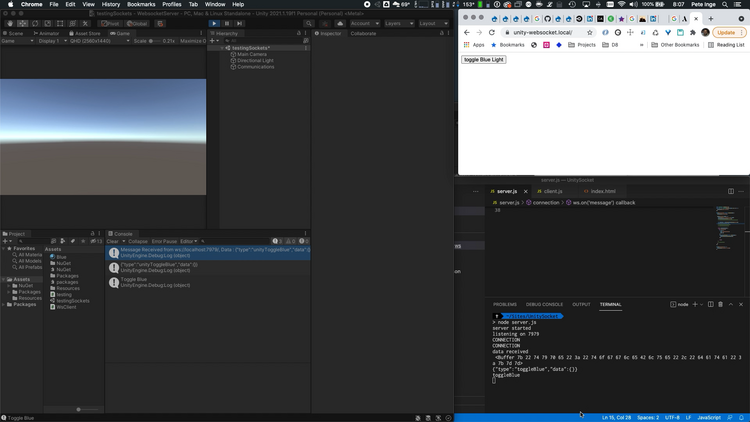Select Main Camera in Hierarchy
Viewport: 750px width, 422px height.
coord(251,54)
